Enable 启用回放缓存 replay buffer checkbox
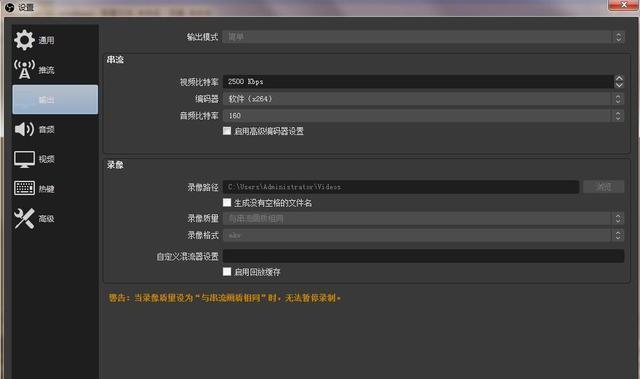The image size is (640, 379). coord(227,272)
